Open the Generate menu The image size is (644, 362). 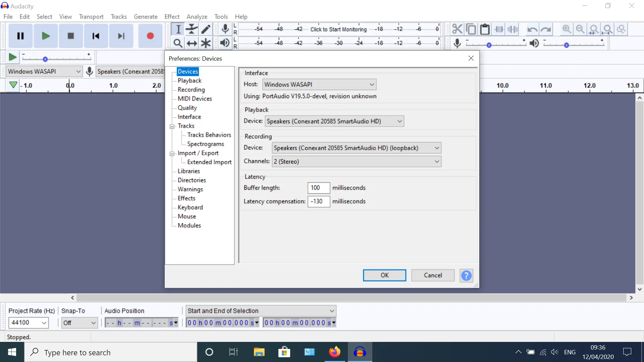click(146, 17)
